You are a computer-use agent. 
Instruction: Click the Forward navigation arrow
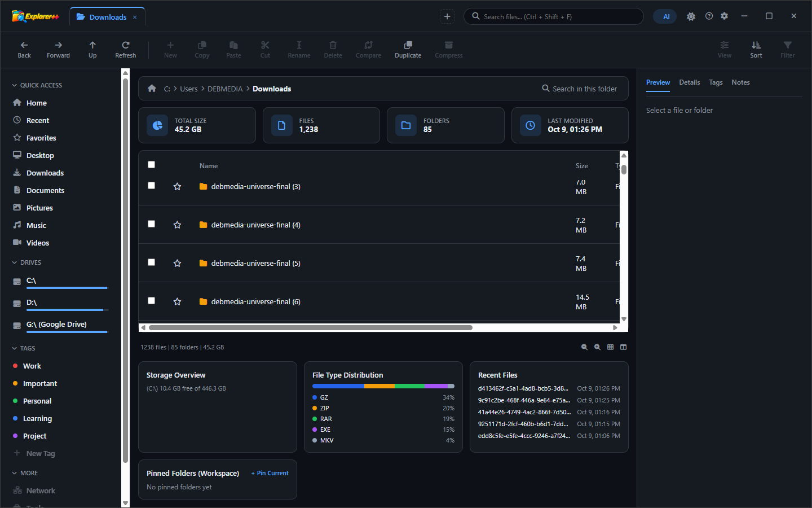pyautogui.click(x=59, y=50)
